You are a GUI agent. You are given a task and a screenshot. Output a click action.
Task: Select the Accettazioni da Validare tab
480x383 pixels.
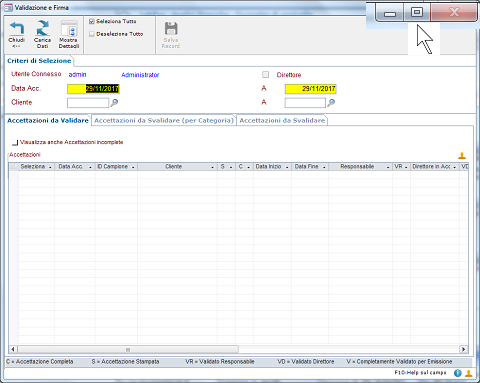[48, 121]
